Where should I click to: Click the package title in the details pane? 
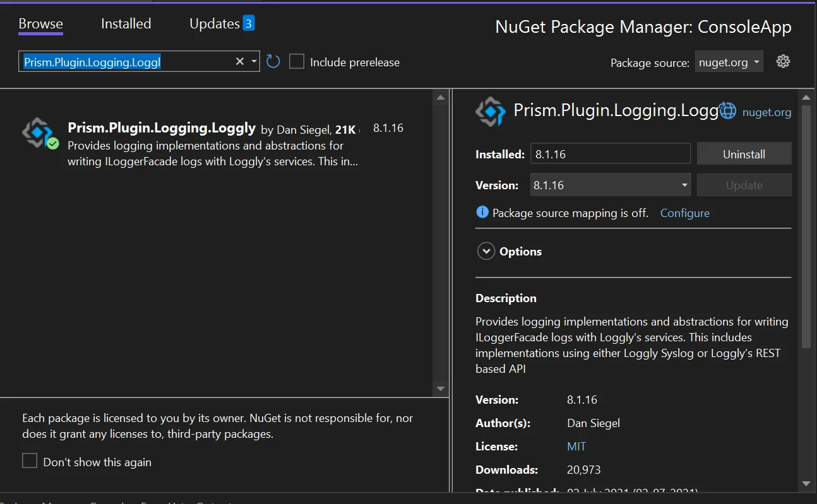(x=616, y=110)
